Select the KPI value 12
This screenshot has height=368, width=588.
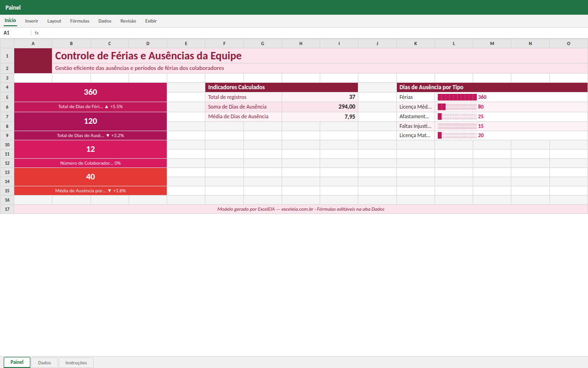click(90, 149)
